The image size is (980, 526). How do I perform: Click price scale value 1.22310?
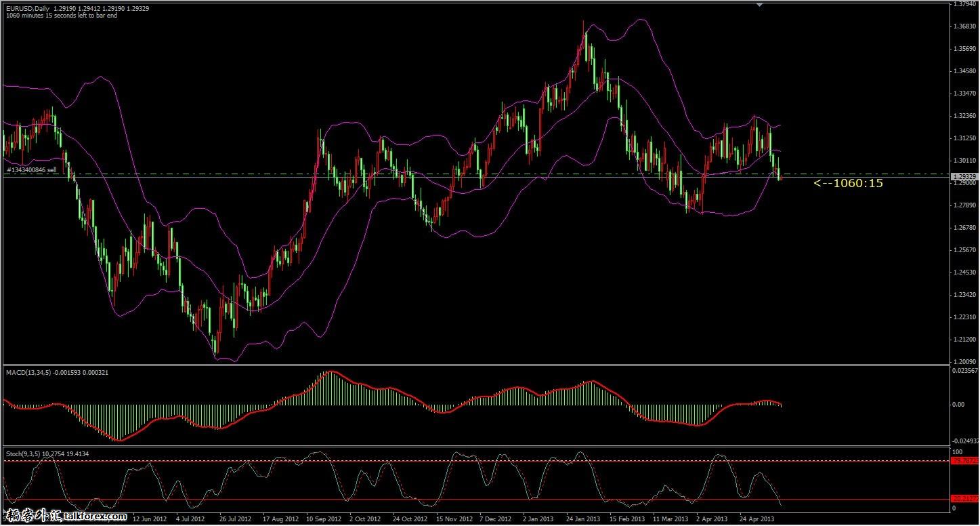[964, 317]
